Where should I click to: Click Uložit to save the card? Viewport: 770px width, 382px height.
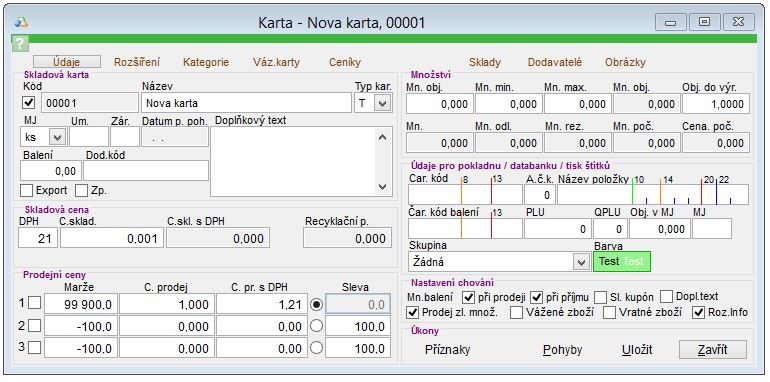pyautogui.click(x=637, y=350)
